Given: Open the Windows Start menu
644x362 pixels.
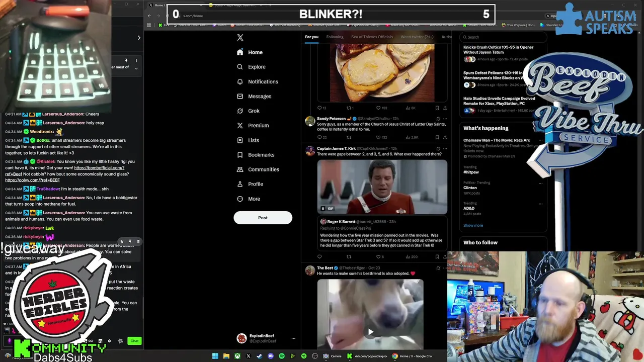Looking at the screenshot, I should [x=215, y=356].
